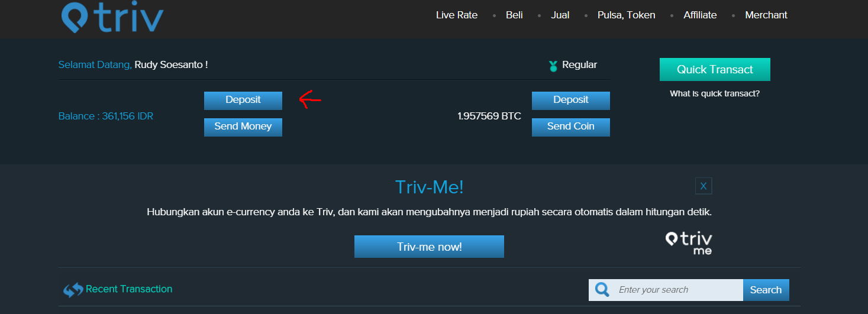The width and height of the screenshot is (868, 314).
Task: Open the Merchant menu item
Action: pyautogui.click(x=766, y=15)
